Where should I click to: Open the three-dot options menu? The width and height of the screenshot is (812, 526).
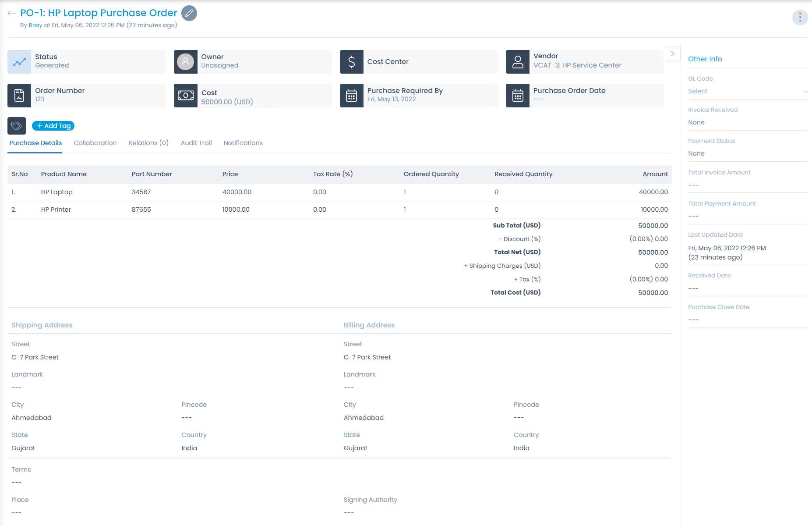[x=800, y=17]
